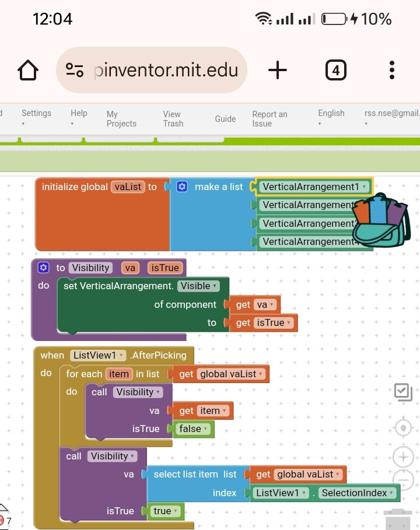Open the English language dropdown
Viewport: 420px width, 530px height.
point(331,117)
